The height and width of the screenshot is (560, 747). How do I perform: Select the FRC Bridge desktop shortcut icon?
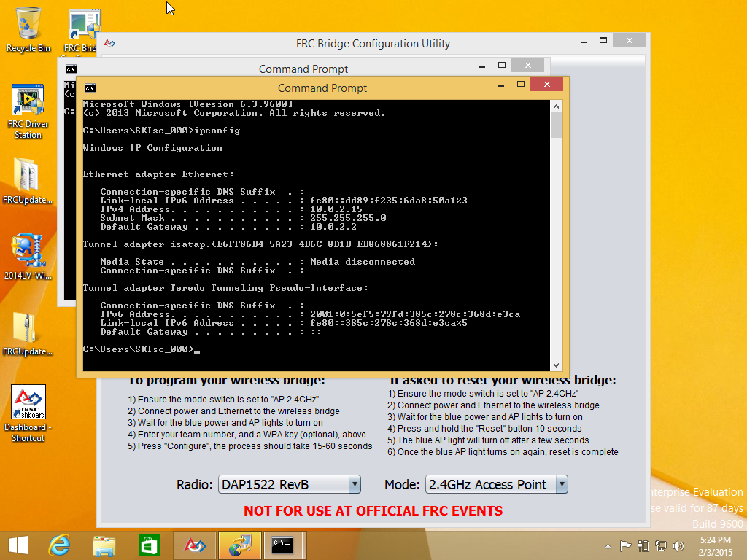(84, 29)
